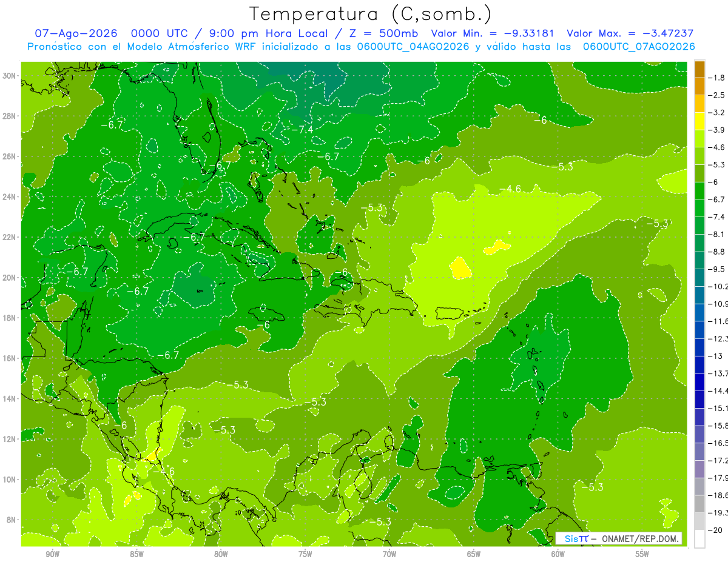Screen dimensions: 728x562
Task: Click the lime swatch between -3.9 and -4.6
Action: pyautogui.click(x=699, y=139)
